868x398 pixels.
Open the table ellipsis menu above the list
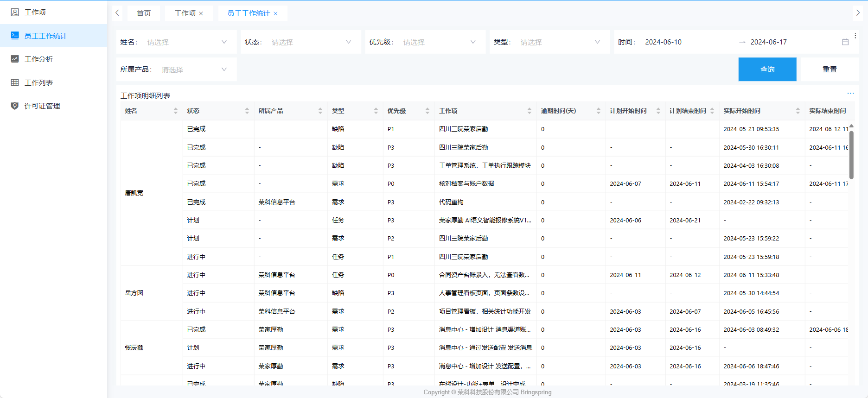pos(850,94)
